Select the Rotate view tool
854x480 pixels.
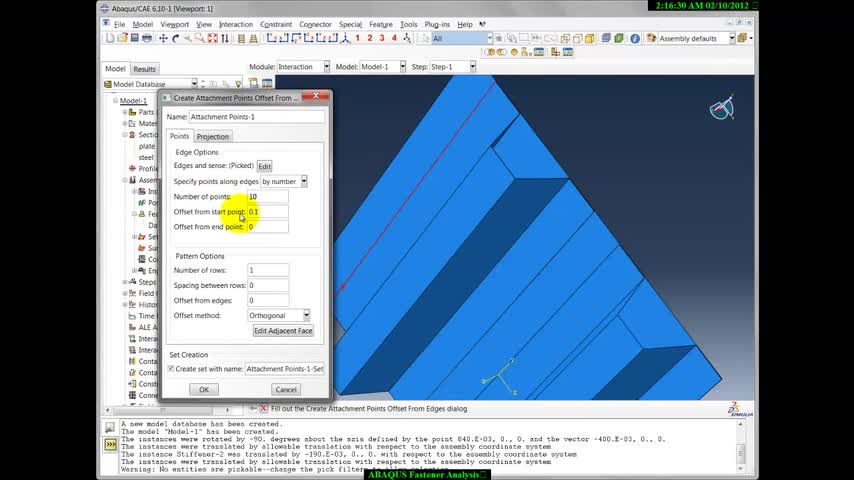175,38
